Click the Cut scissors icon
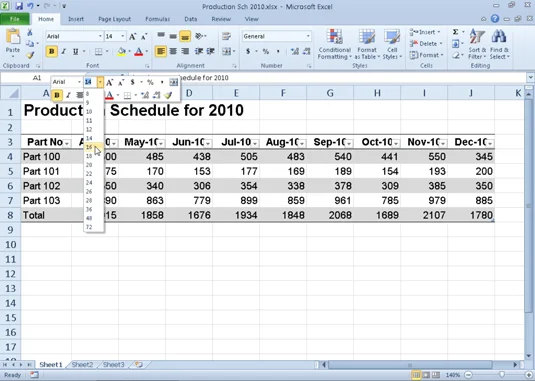 click(x=30, y=32)
